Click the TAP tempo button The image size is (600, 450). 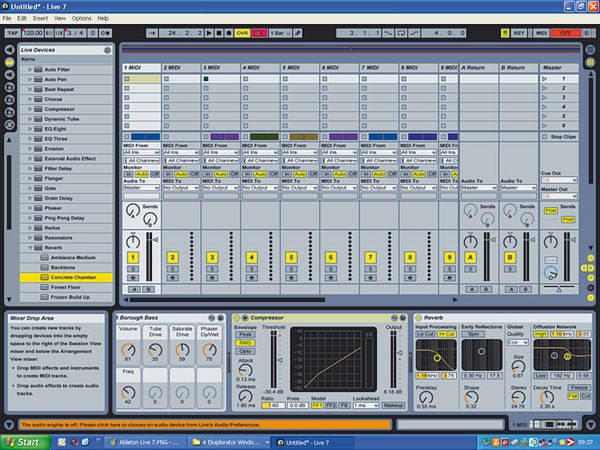pyautogui.click(x=13, y=33)
